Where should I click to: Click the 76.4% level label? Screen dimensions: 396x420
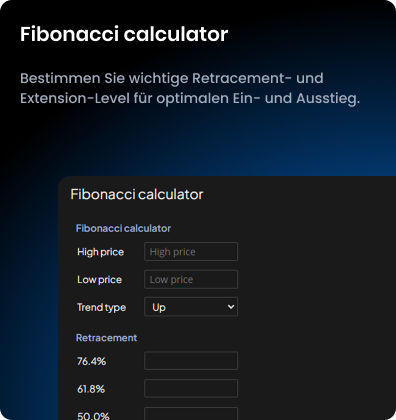click(x=91, y=361)
